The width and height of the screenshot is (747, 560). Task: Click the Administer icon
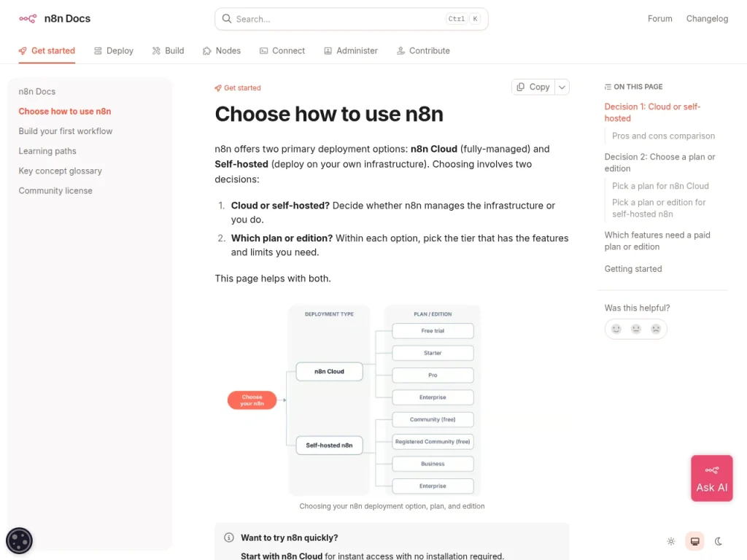[328, 51]
